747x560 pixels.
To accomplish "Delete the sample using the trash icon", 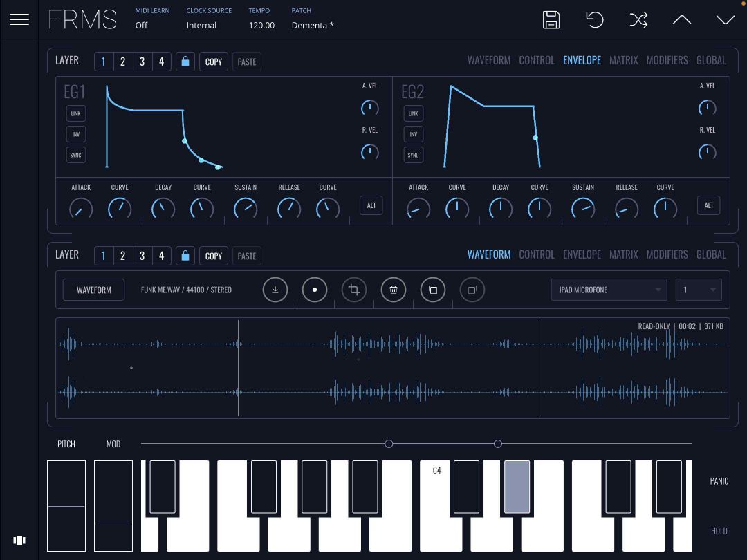I will tap(394, 289).
